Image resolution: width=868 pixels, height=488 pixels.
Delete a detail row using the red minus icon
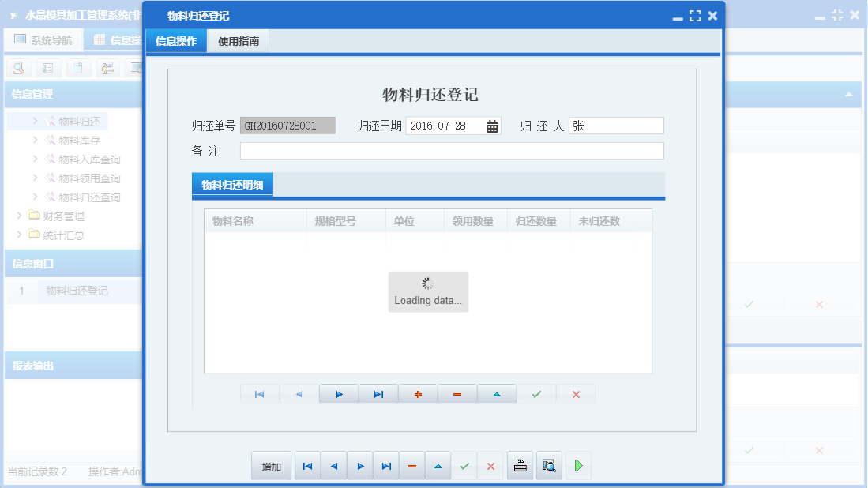tap(457, 393)
